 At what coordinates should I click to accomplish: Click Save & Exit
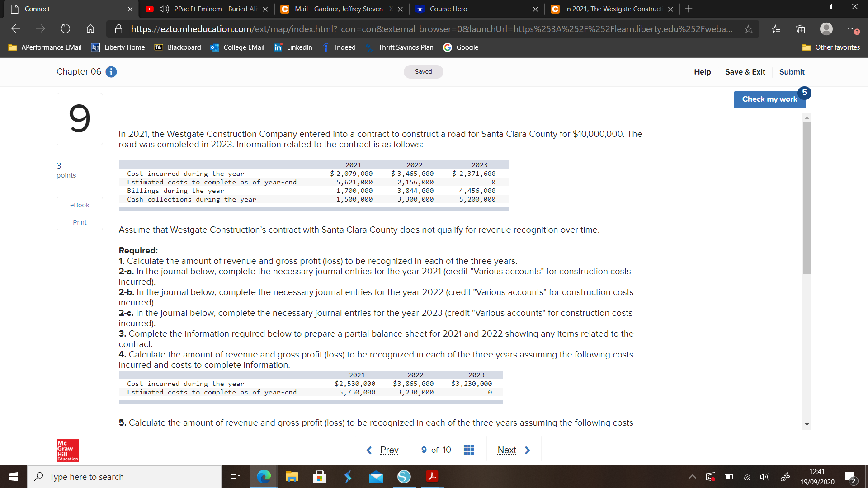pyautogui.click(x=745, y=72)
